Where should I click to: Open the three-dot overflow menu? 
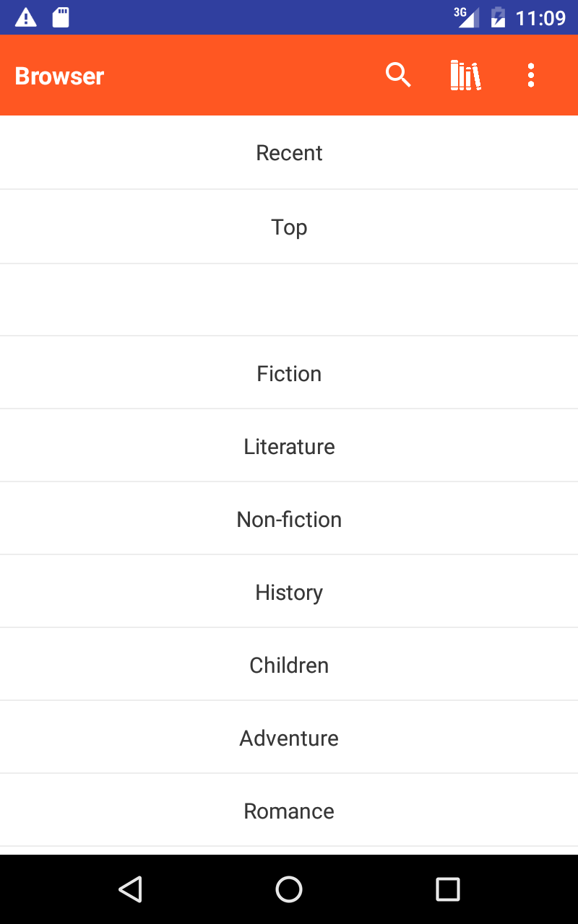tap(531, 75)
